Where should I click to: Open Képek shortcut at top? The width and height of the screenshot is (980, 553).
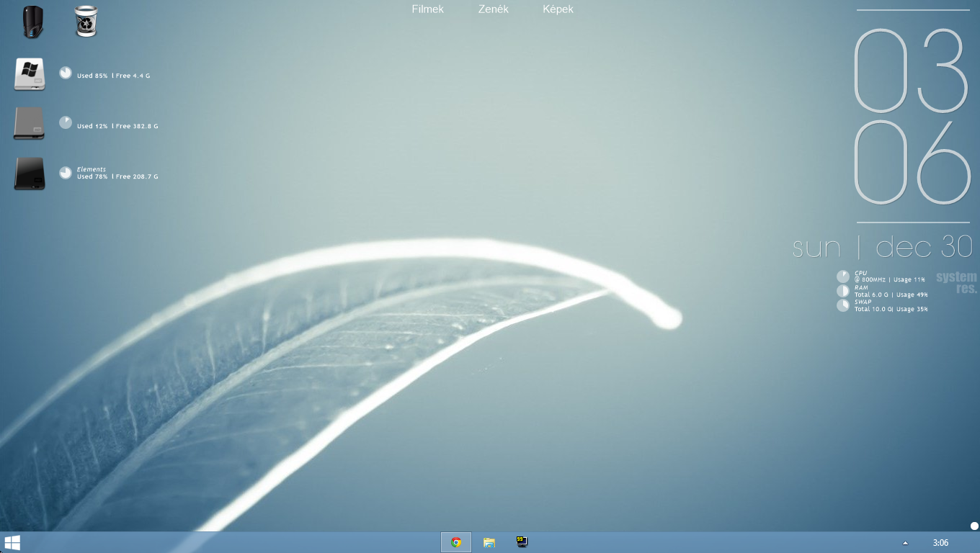pos(558,9)
